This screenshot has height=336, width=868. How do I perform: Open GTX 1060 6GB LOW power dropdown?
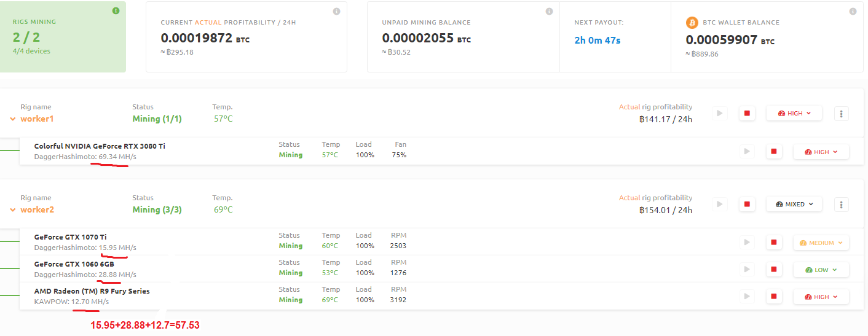[x=821, y=270]
